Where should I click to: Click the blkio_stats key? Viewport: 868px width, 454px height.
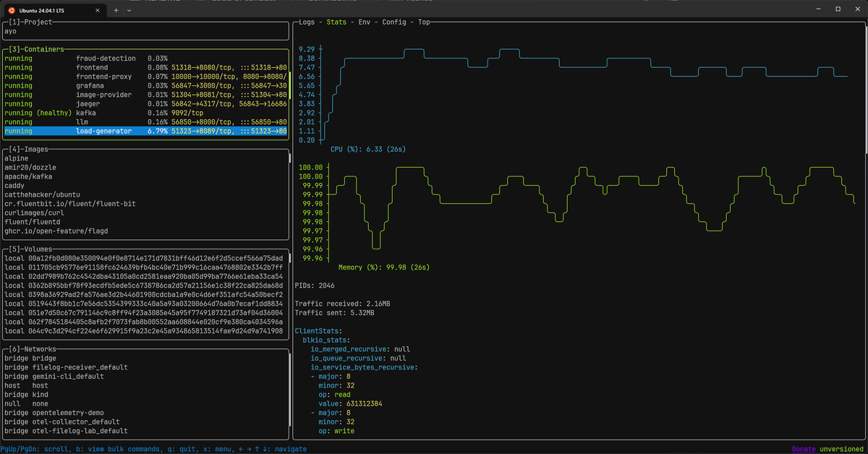point(327,340)
